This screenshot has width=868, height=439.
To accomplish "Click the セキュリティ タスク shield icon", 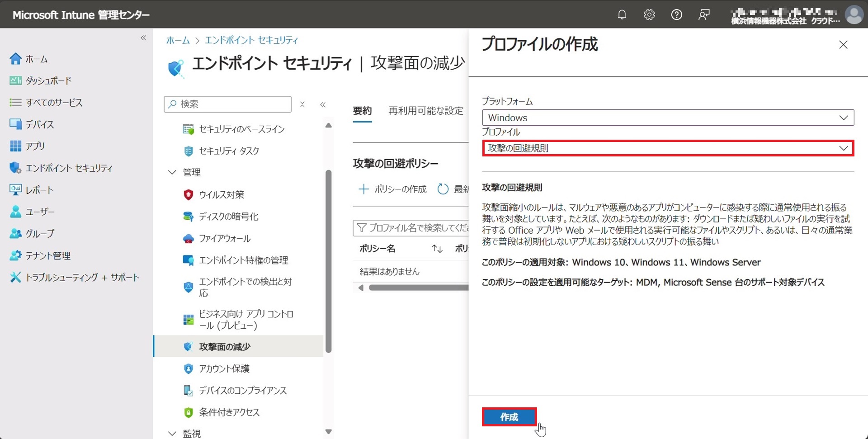I will pyautogui.click(x=188, y=151).
